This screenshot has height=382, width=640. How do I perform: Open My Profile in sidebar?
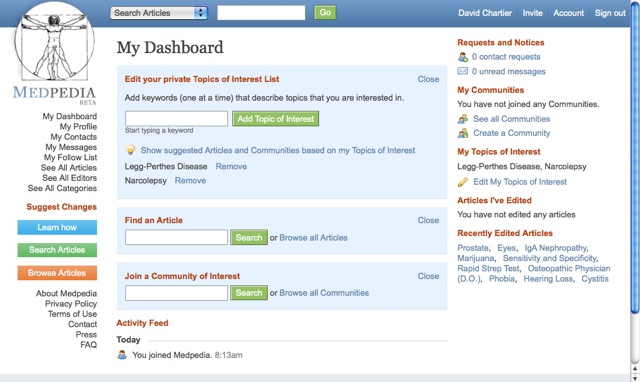(x=78, y=127)
